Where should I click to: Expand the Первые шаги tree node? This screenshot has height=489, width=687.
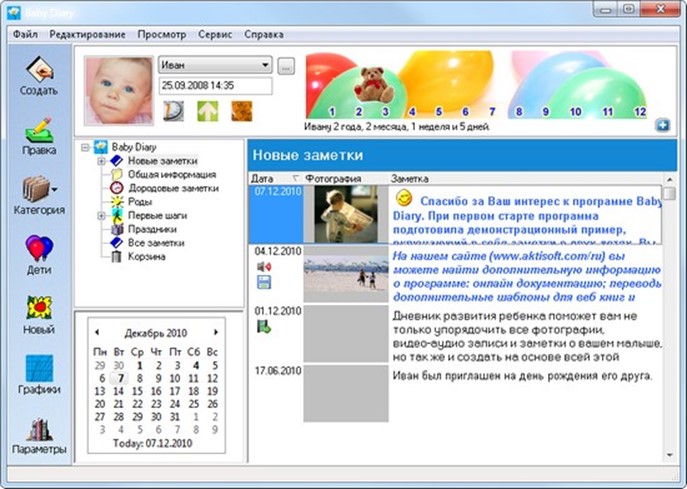pos(101,215)
